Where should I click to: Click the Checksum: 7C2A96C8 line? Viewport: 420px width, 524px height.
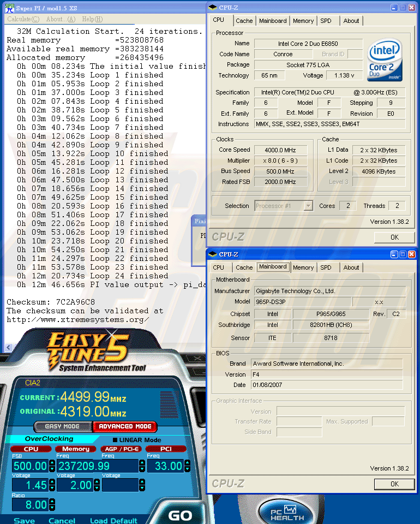(51, 302)
